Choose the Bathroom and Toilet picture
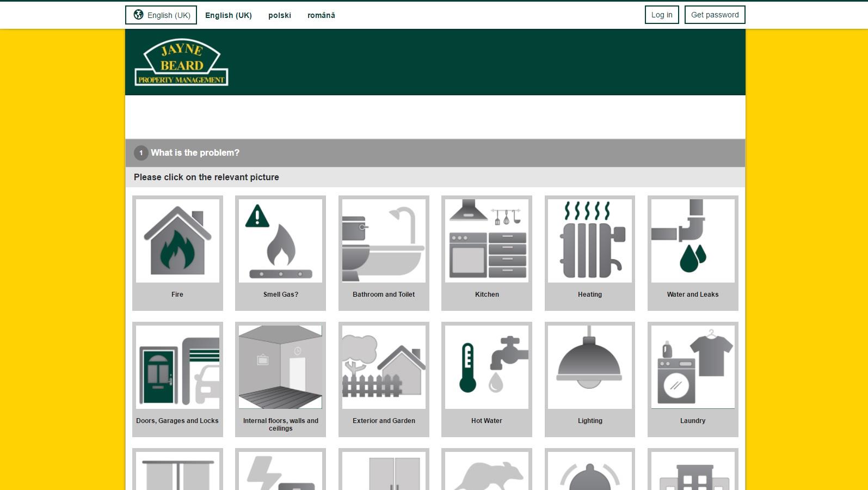868x490 pixels. coord(384,241)
